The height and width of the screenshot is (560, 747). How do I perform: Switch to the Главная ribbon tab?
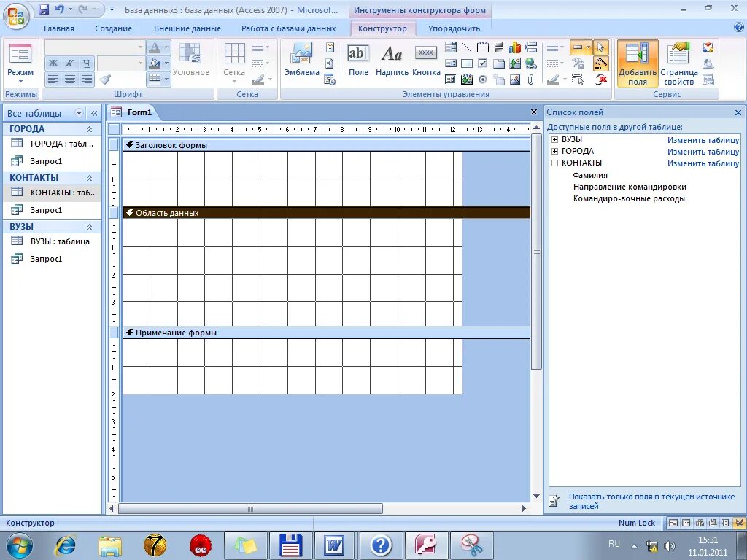tap(59, 28)
